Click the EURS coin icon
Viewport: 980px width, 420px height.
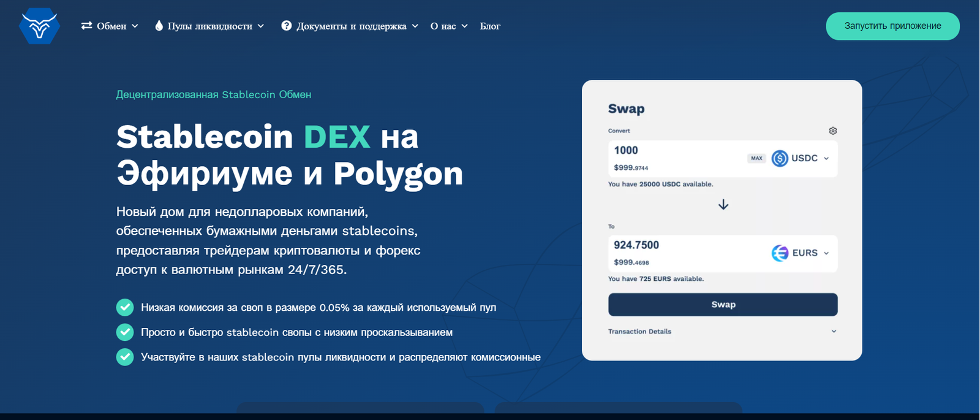780,253
